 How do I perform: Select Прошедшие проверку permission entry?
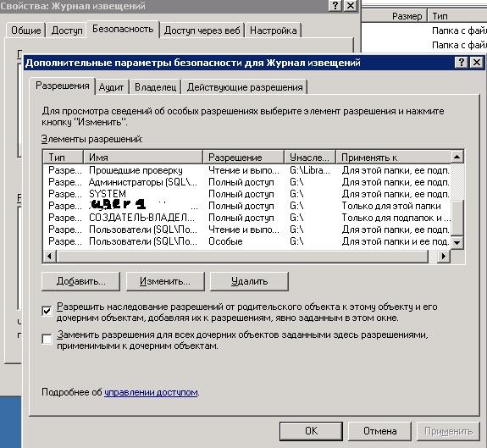[x=247, y=170]
